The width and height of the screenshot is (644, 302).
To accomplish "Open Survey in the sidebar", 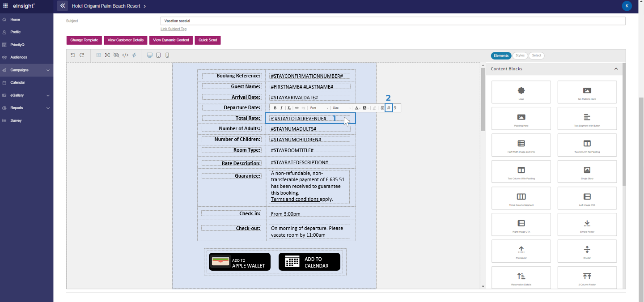I will pyautogui.click(x=26, y=120).
